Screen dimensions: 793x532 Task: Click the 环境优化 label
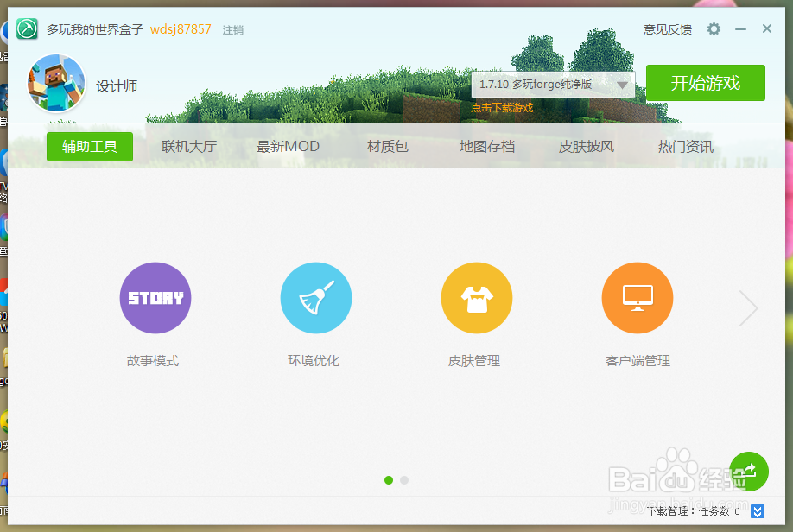pyautogui.click(x=314, y=360)
